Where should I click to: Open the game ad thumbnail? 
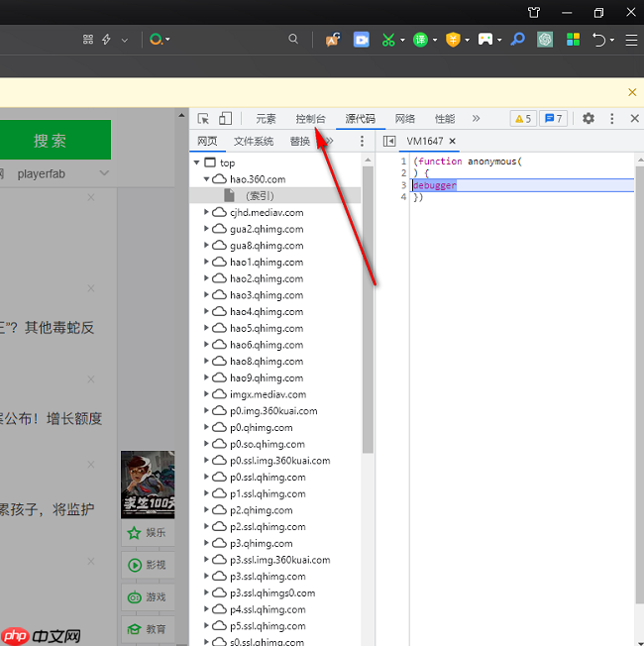pyautogui.click(x=148, y=484)
